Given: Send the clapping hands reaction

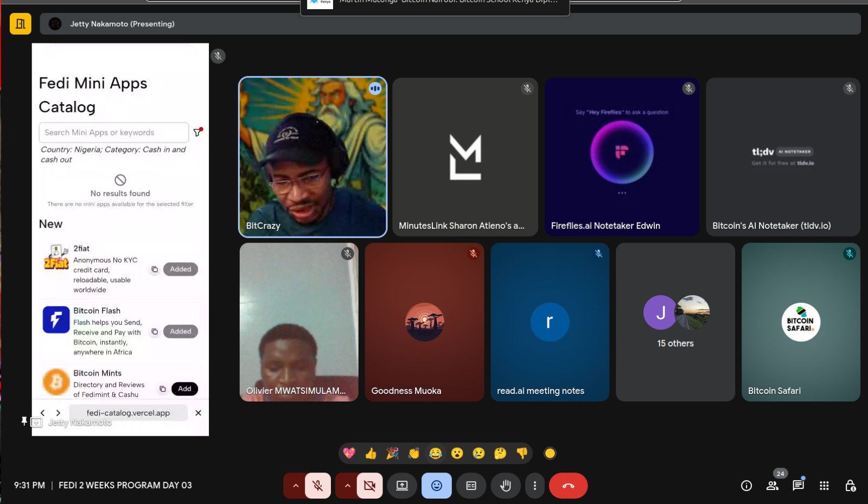Looking at the screenshot, I should pyautogui.click(x=414, y=453).
